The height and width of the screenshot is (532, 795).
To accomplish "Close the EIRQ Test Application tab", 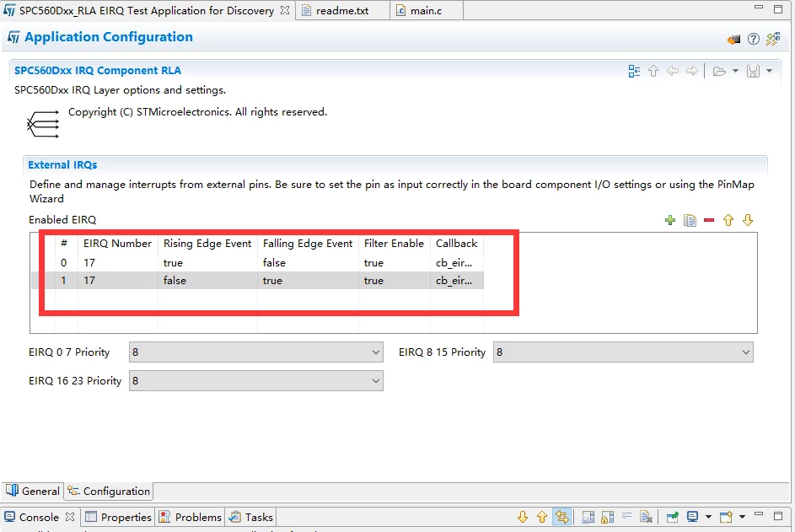I will (285, 10).
